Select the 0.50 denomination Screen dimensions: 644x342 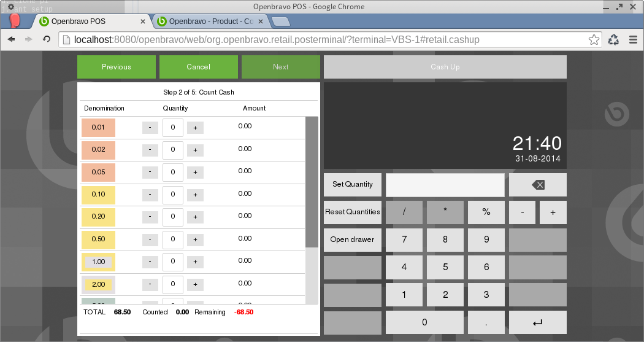coord(98,239)
